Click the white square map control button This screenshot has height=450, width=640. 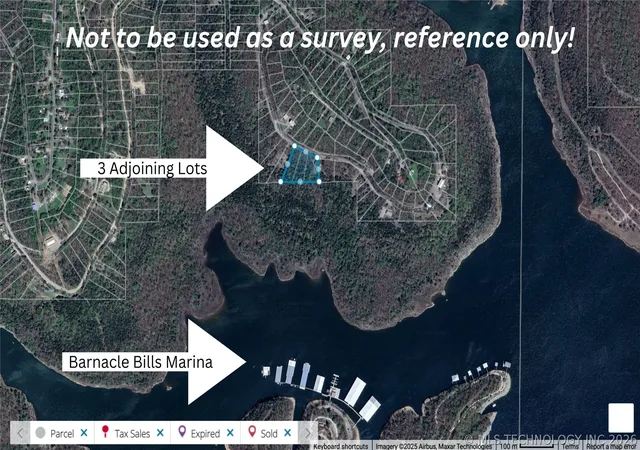click(x=621, y=417)
